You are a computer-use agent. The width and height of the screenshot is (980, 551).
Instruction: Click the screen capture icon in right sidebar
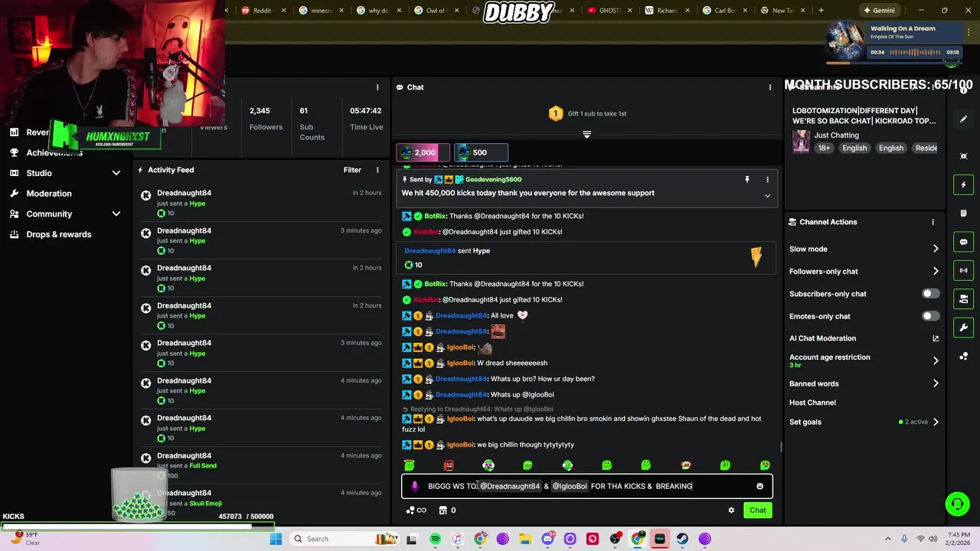click(x=963, y=156)
